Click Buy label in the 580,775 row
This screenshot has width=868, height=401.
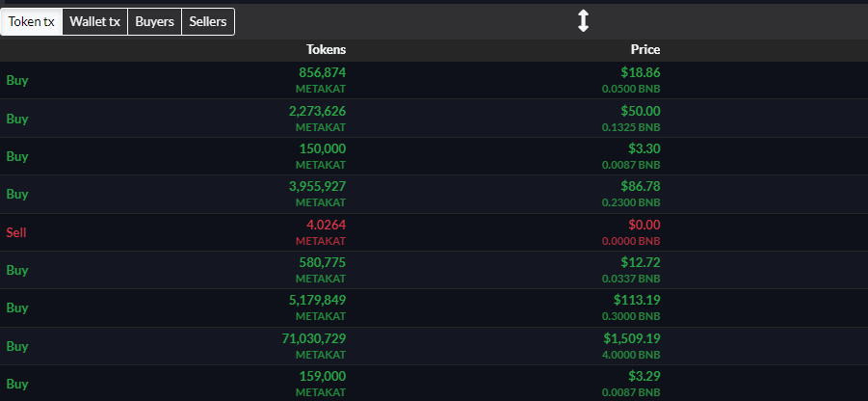coord(17,270)
